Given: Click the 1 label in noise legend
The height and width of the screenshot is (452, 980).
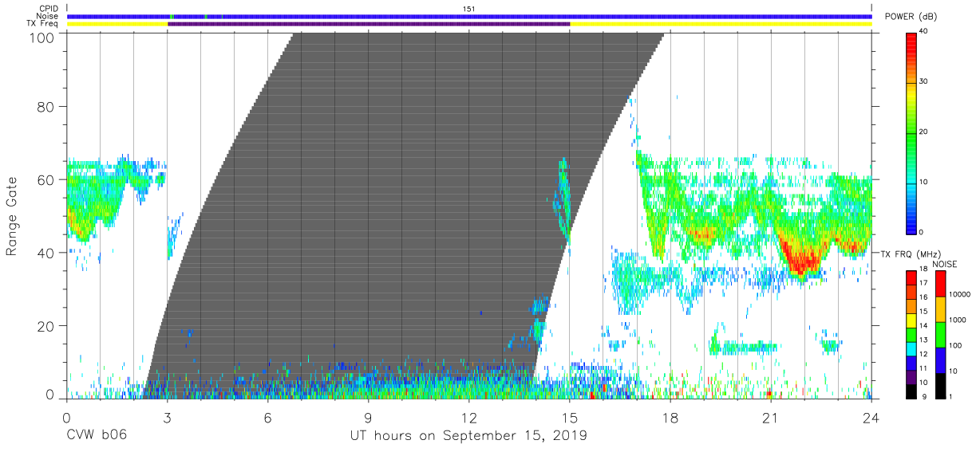Looking at the screenshot, I should coord(950,396).
